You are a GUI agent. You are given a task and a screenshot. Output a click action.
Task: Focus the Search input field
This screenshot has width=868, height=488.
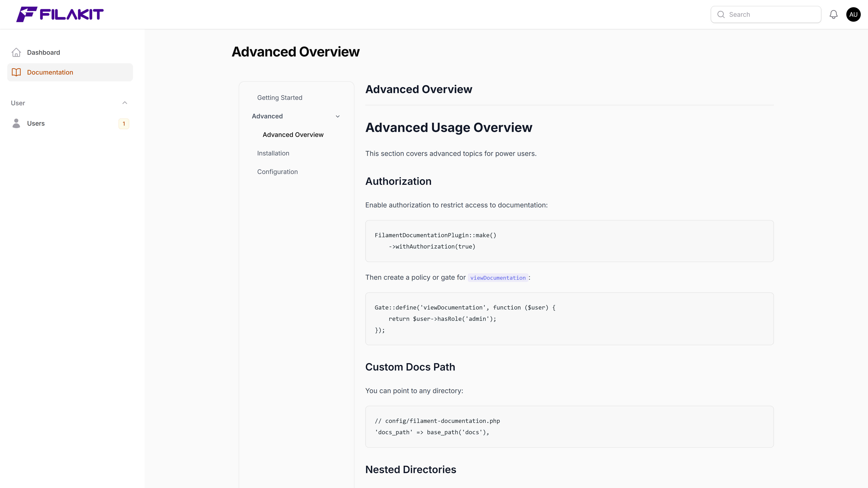766,14
